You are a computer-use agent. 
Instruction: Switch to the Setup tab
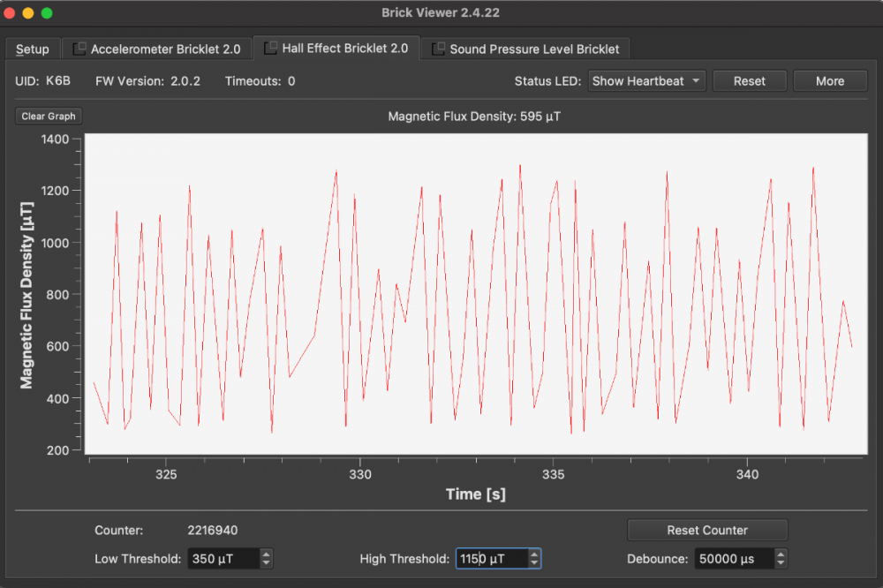(33, 49)
